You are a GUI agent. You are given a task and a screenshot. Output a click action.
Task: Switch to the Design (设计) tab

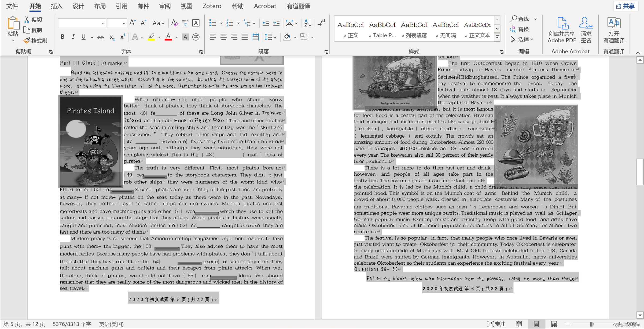tap(78, 6)
